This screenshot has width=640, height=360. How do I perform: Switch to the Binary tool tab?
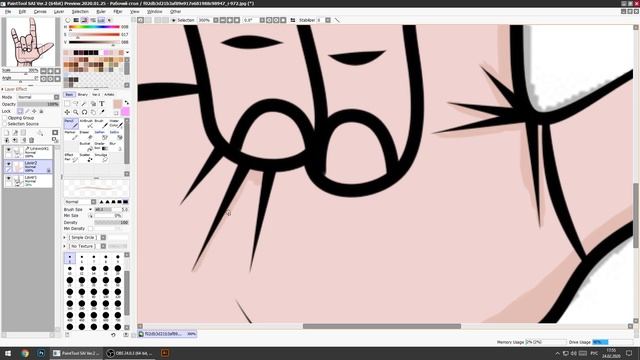click(x=83, y=94)
